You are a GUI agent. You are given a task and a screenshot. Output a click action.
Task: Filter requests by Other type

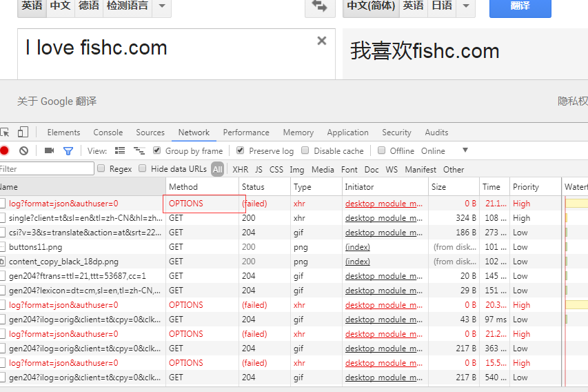tap(454, 170)
